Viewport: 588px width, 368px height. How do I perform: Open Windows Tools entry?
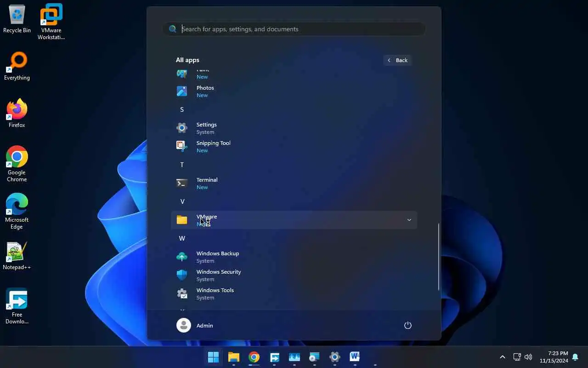[x=294, y=293]
